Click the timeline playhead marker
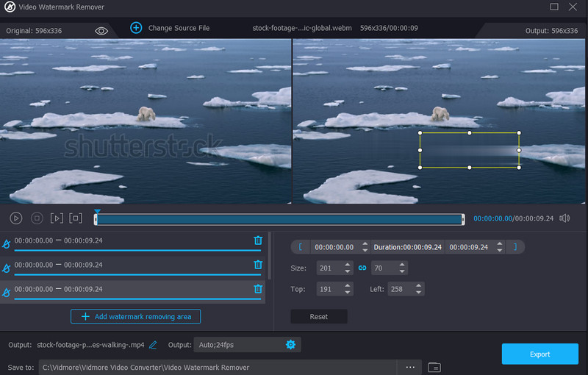The image size is (588, 375). click(x=97, y=212)
